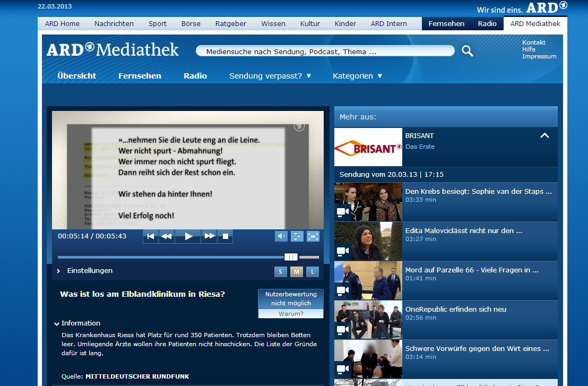Open 'Mord auf Parzelle 66' title link
Screen dimensions: 588x386
[x=472, y=270]
